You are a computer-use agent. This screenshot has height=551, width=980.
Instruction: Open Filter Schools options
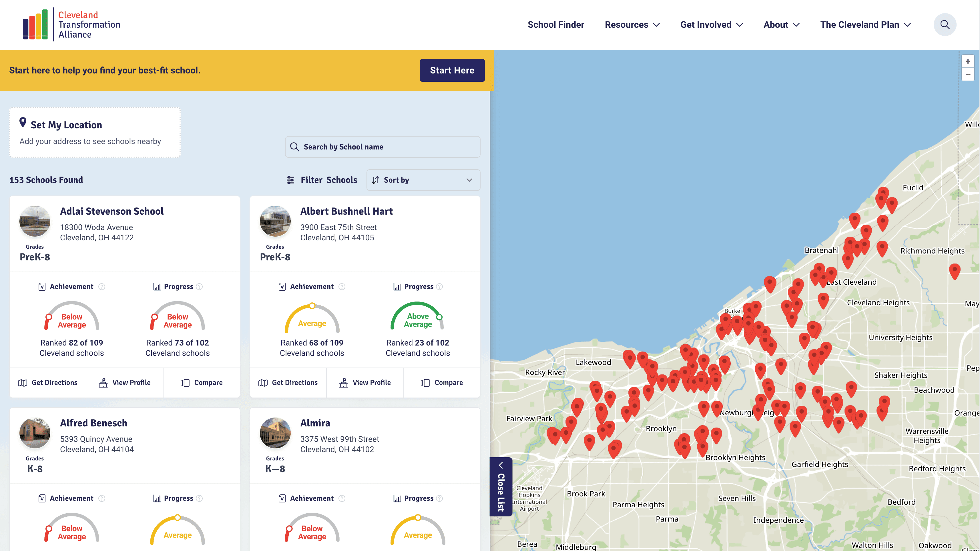coord(321,180)
